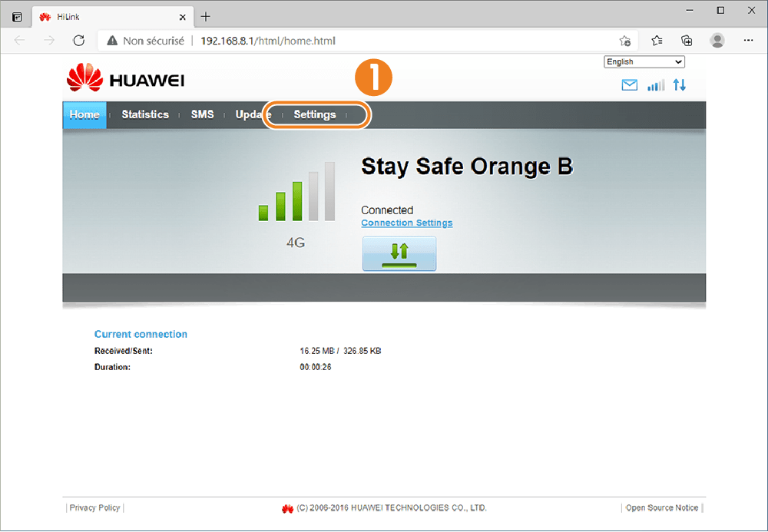Click the Huawei Technologies copyright text
This screenshot has height=532, width=768.
click(x=392, y=508)
